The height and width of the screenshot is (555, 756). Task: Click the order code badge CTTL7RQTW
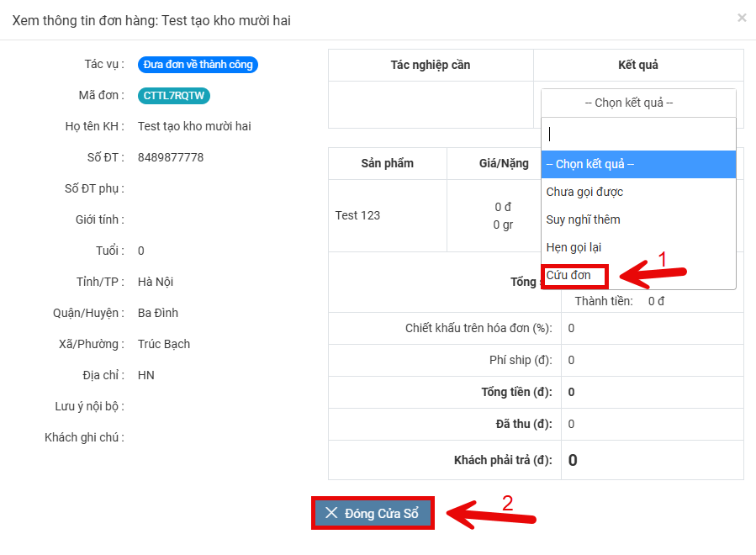pyautogui.click(x=173, y=96)
